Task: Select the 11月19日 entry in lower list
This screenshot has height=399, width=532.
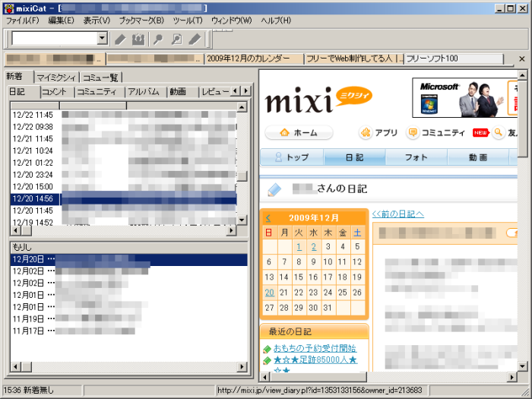Action: [129, 319]
